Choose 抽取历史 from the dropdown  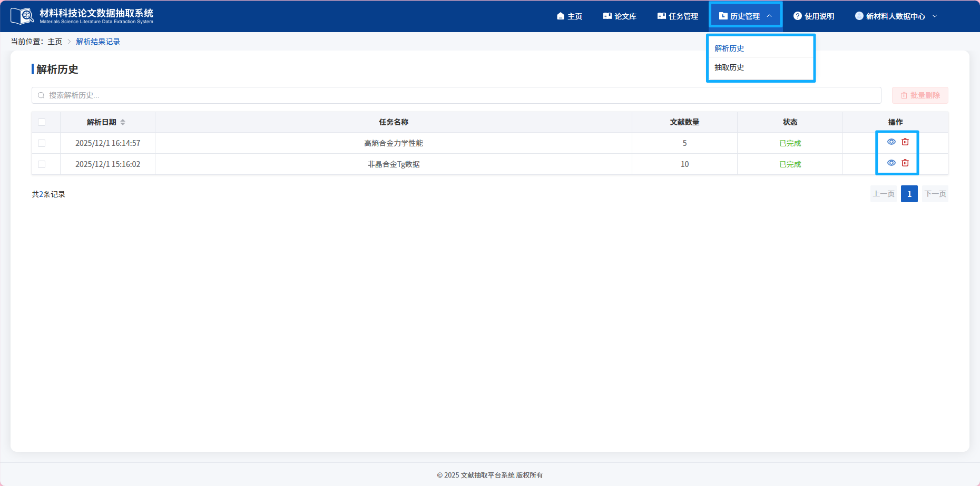point(729,67)
